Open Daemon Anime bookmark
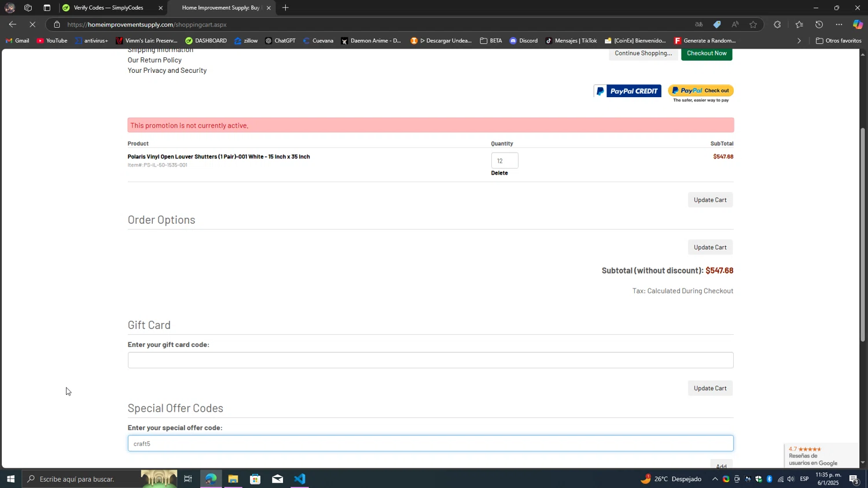Screen dimensions: 868x488 coord(370,40)
